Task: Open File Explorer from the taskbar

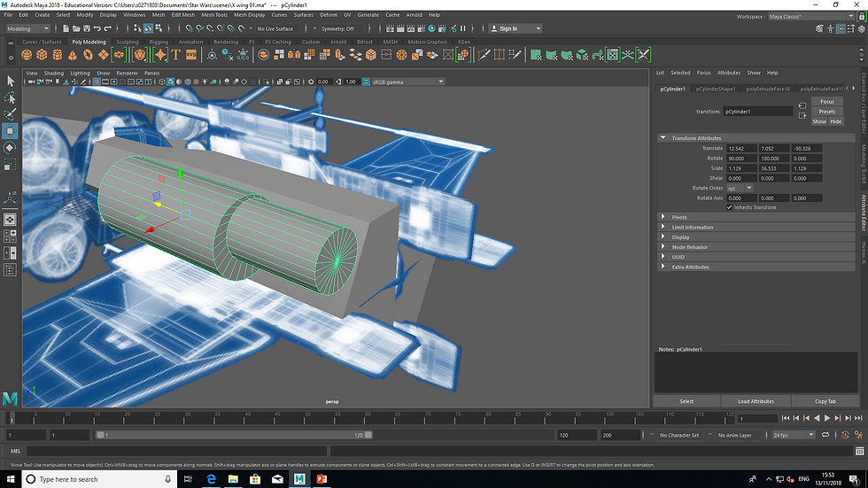Action: tap(233, 479)
